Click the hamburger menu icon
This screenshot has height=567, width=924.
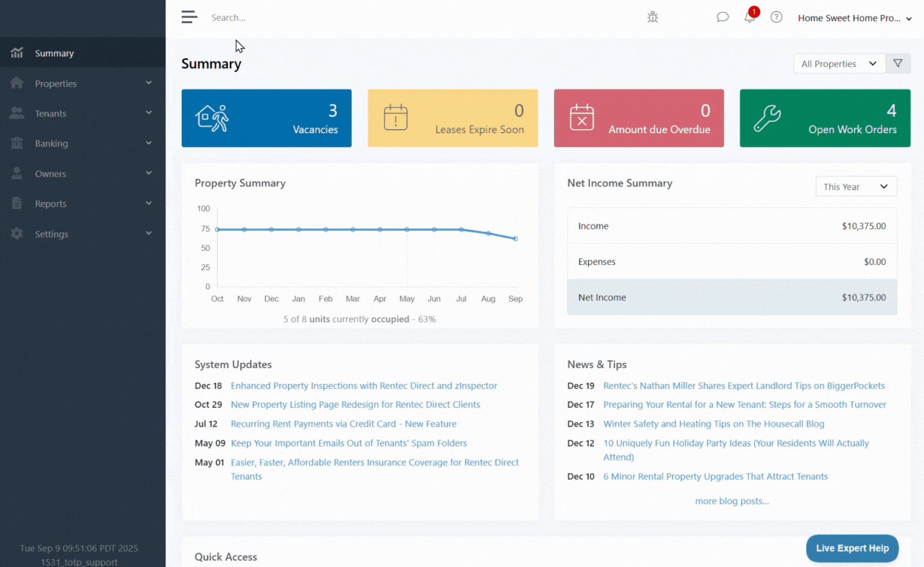(x=189, y=17)
